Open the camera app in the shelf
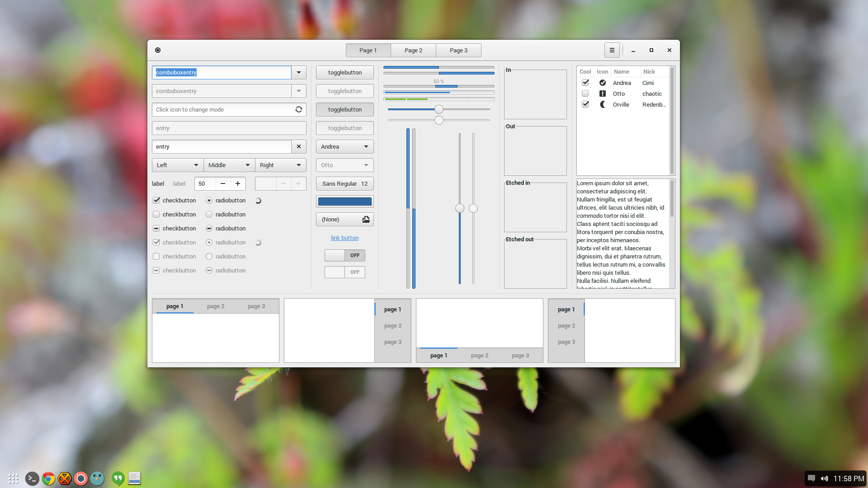Image resolution: width=868 pixels, height=488 pixels. point(81,479)
